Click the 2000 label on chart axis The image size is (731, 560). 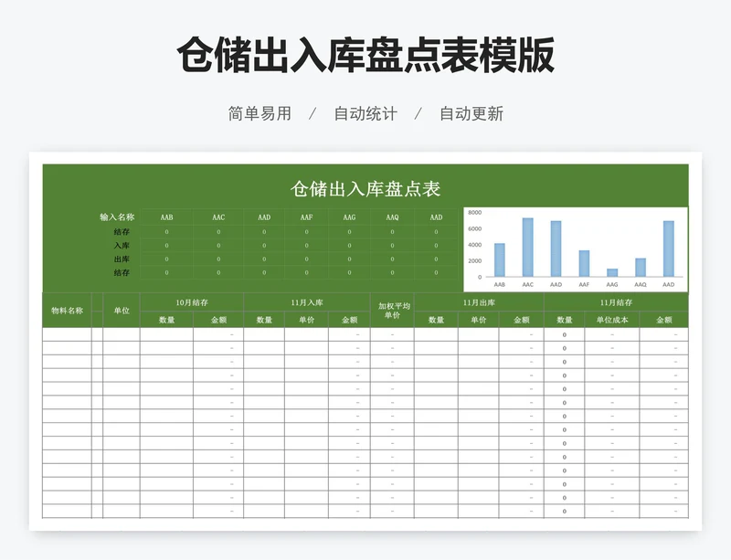coord(474,260)
